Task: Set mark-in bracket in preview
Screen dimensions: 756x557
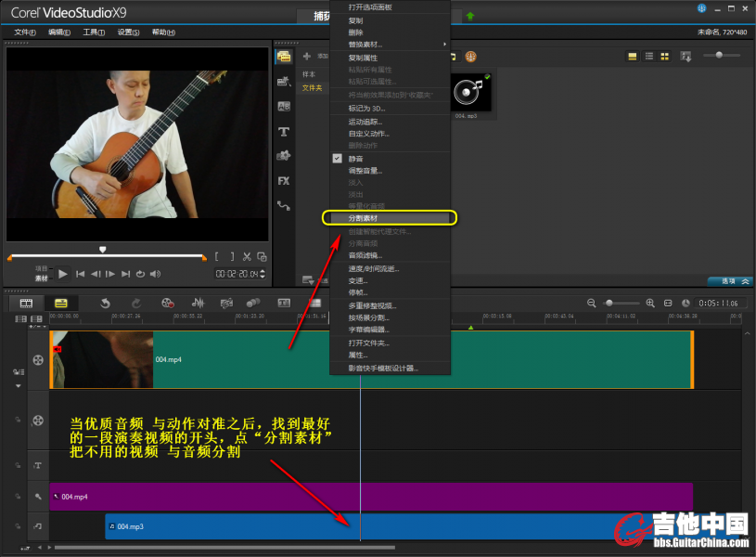Action: [217, 257]
